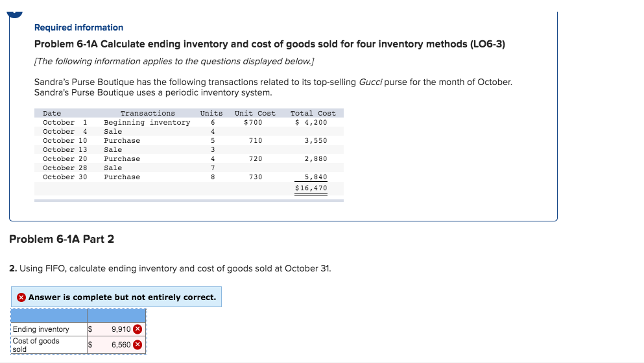Screen dimensions: 644x363
Task: Click the Required information heading
Action: pos(79,27)
